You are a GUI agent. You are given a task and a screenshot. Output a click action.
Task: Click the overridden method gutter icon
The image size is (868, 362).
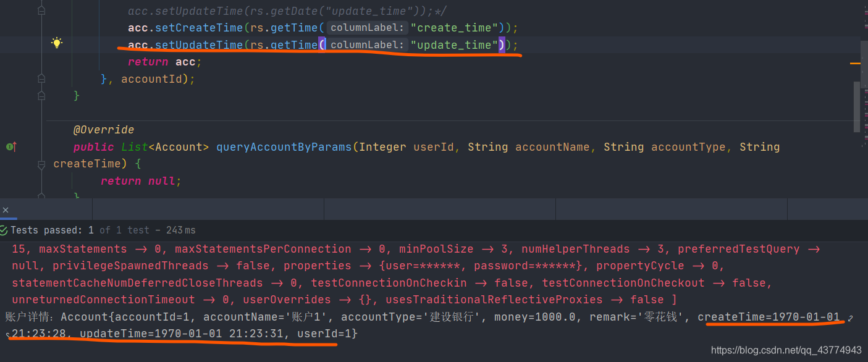click(11, 147)
